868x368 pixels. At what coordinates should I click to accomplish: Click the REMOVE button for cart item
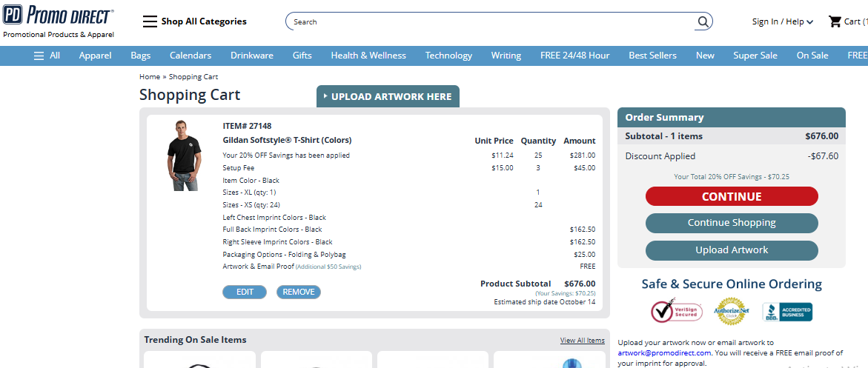tap(299, 292)
